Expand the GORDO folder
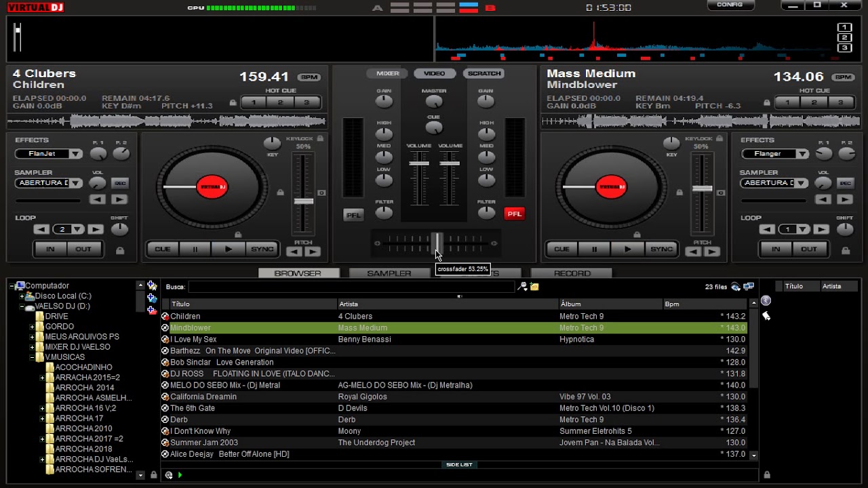Screen dimensions: 868x488 point(32,327)
